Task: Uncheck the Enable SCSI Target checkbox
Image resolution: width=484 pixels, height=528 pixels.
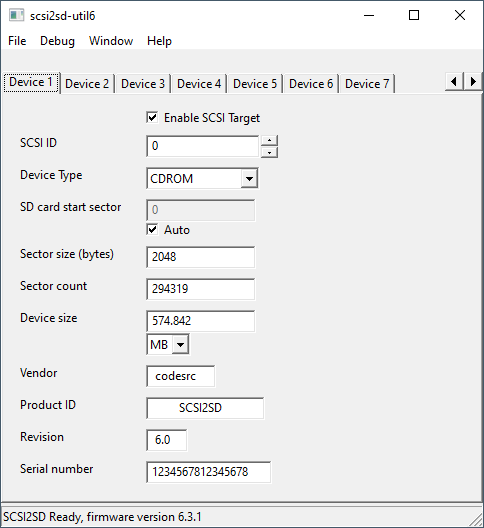Action: (x=152, y=118)
